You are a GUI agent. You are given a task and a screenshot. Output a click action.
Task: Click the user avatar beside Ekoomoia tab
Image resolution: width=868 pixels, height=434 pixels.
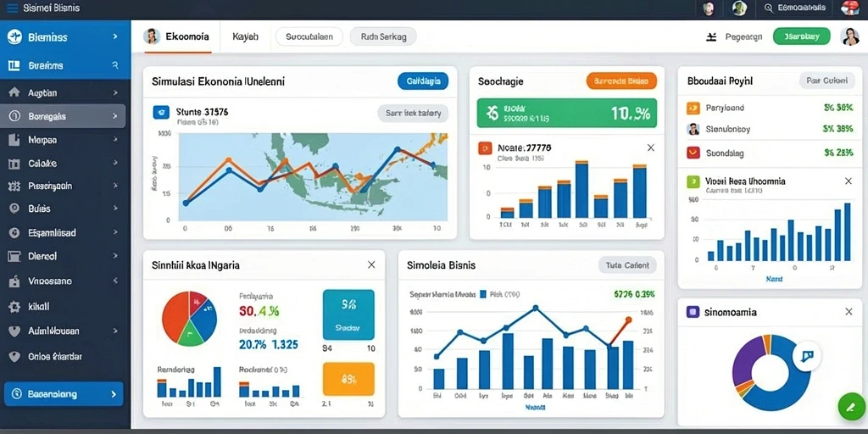click(x=152, y=36)
